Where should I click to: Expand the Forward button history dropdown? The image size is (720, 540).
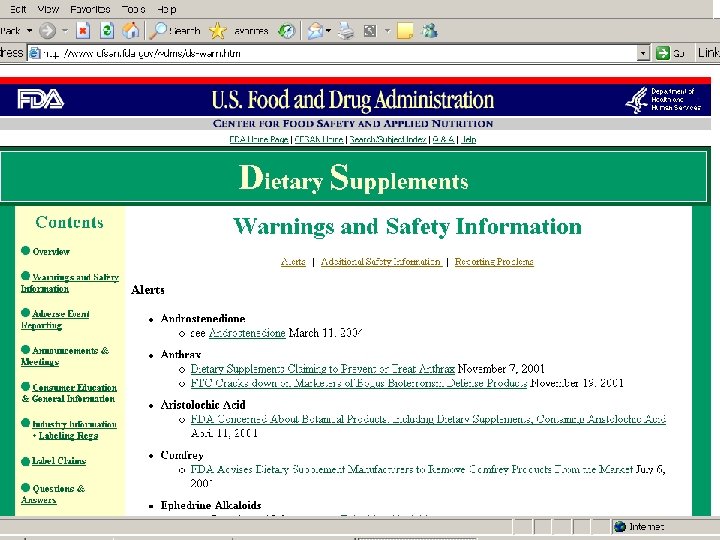tap(65, 31)
